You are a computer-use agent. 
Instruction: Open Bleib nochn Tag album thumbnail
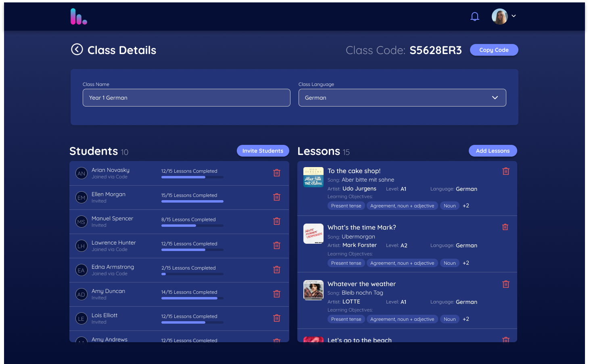(313, 290)
